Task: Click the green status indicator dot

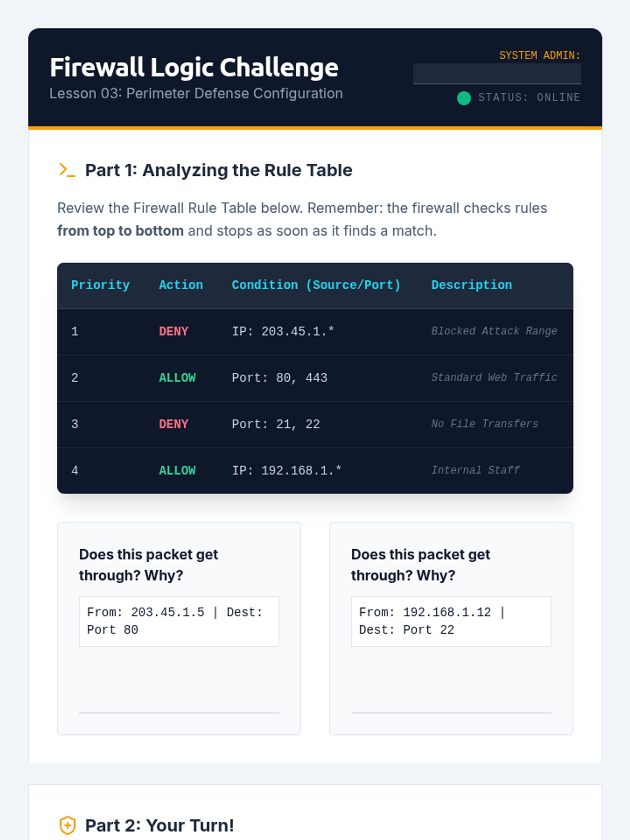Action: 464,98
